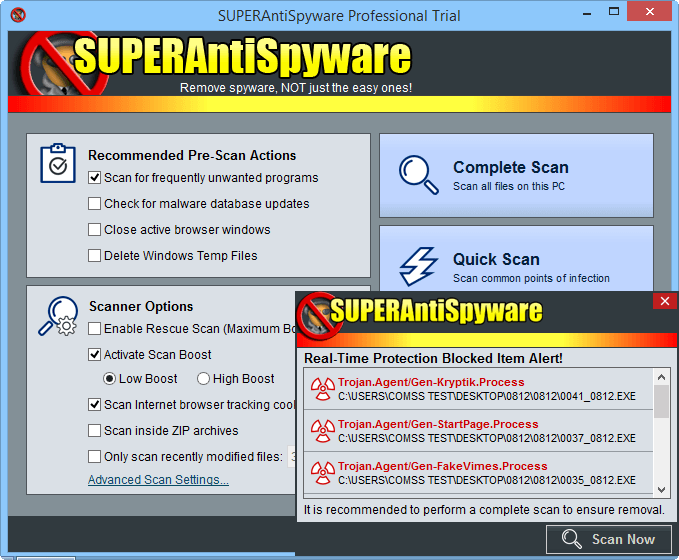The width and height of the screenshot is (679, 560).
Task: Click the SUPERAntiSpyware title bar app icon
Action: tap(18, 15)
